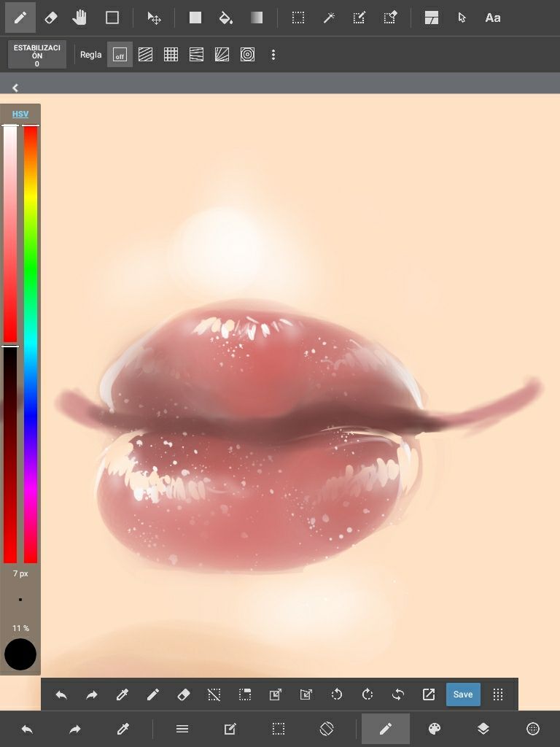Click the first export-arrow shortcut icon
560x747 pixels.
275,694
